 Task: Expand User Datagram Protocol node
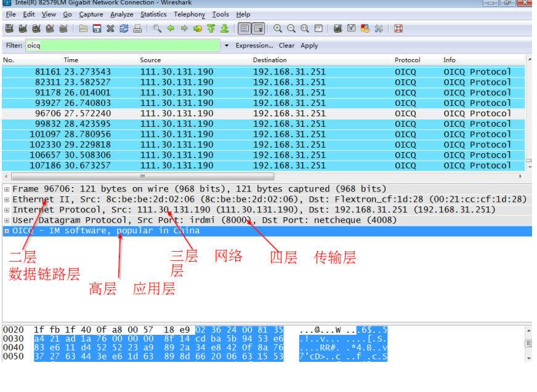click(7, 220)
